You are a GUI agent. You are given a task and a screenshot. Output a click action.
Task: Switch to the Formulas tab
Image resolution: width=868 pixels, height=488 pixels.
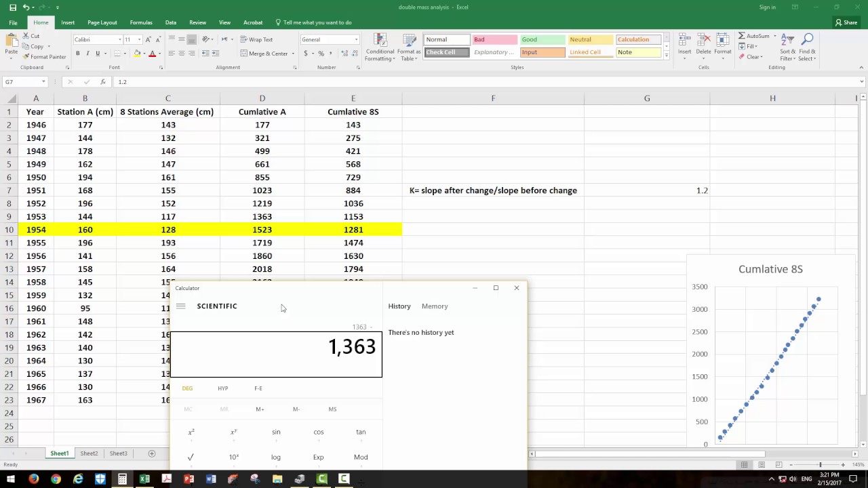[141, 22]
